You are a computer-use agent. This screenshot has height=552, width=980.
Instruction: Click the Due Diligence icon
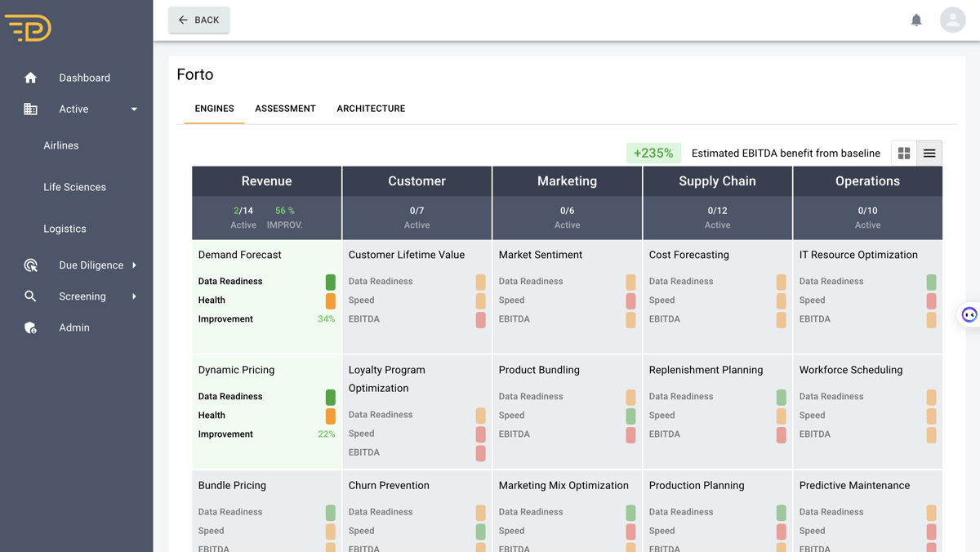pos(30,265)
